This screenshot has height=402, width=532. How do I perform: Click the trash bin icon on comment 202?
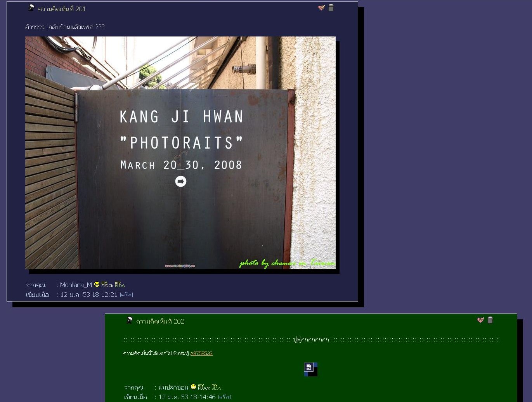(x=490, y=320)
